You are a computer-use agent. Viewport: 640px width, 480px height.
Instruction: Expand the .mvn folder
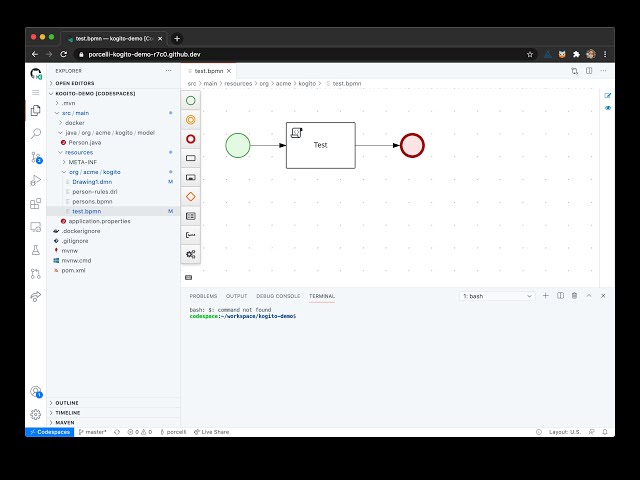point(113,103)
